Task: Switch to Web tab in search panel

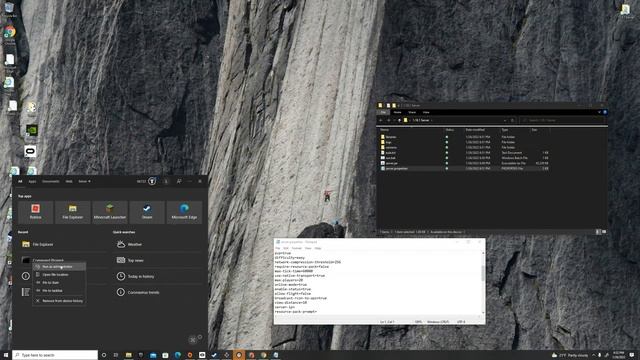Action: point(69,181)
